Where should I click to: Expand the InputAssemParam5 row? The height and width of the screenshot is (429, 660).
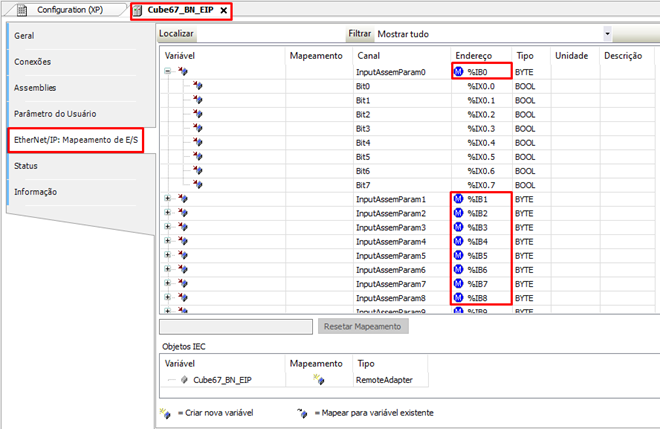coord(168,256)
